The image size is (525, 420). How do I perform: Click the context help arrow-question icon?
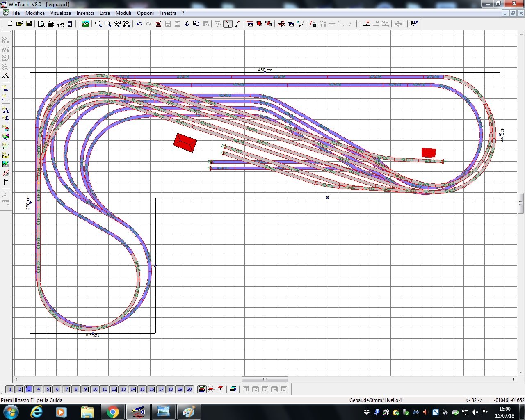point(414,24)
